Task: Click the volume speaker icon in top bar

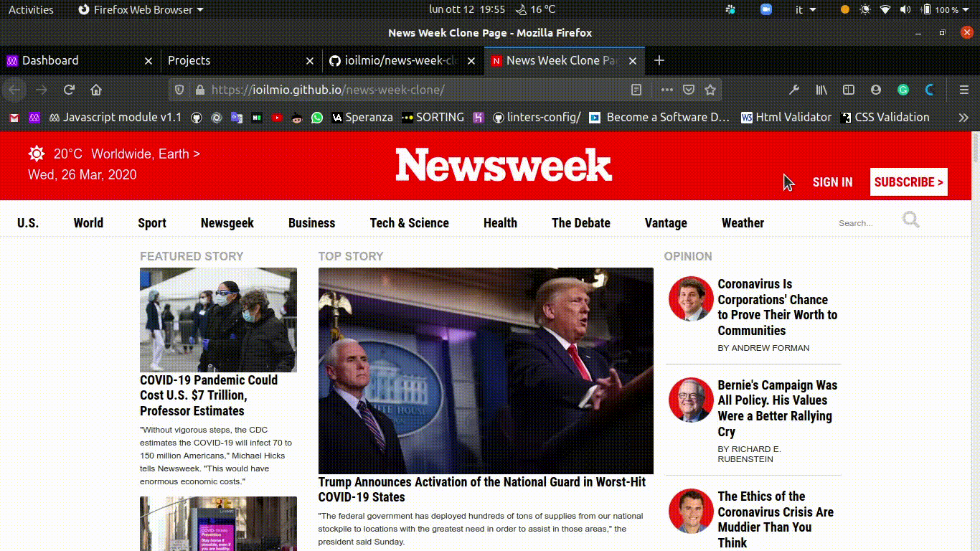Action: pos(905,9)
